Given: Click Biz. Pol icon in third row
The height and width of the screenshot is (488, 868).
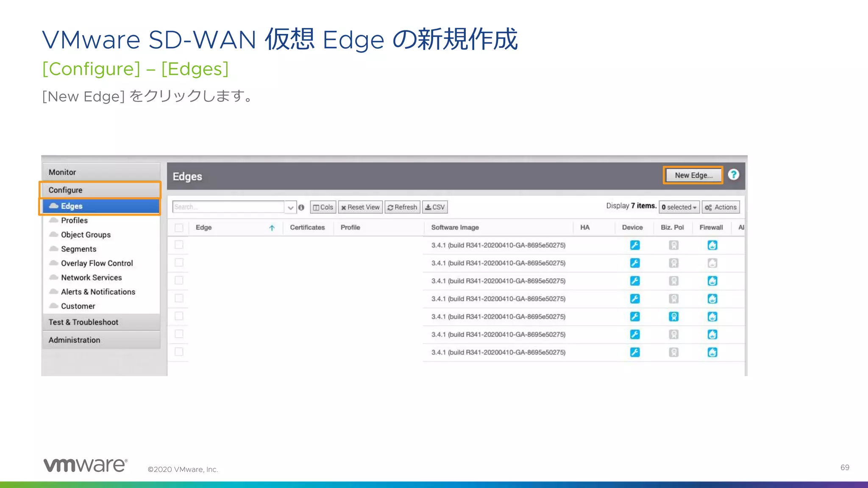Looking at the screenshot, I should (x=673, y=281).
